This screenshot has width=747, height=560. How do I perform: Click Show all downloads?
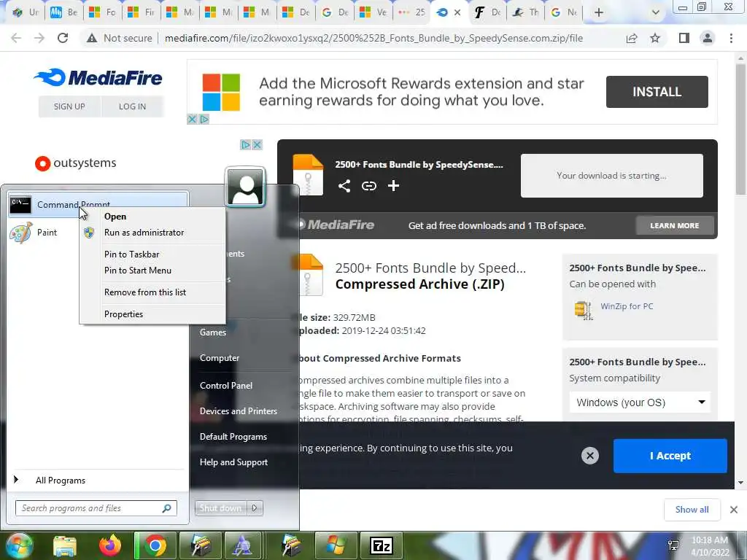coord(692,510)
